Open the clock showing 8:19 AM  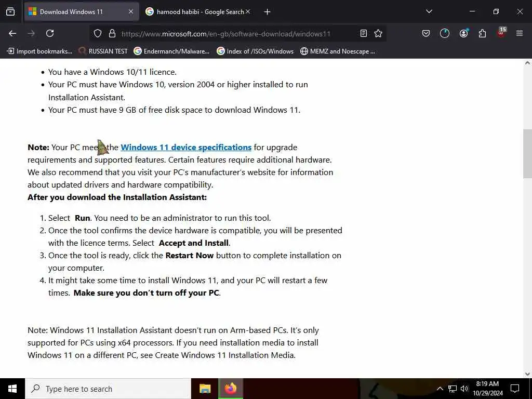(487, 389)
